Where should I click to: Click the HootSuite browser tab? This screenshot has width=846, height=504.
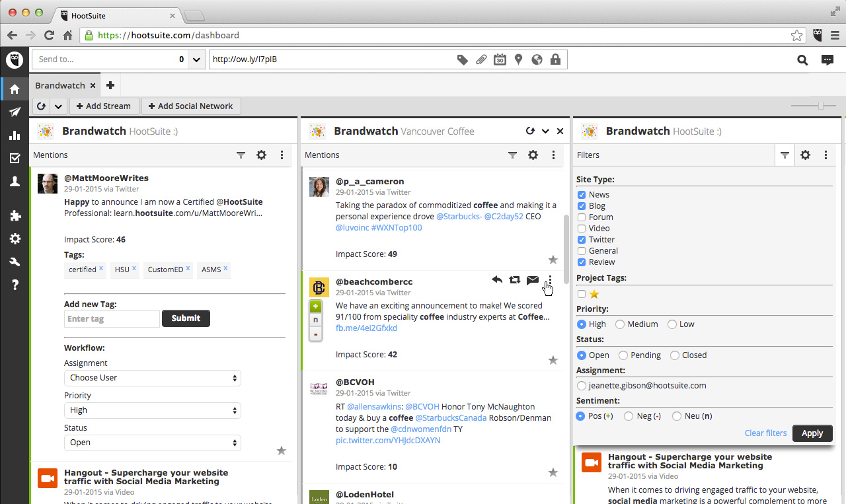(x=117, y=15)
